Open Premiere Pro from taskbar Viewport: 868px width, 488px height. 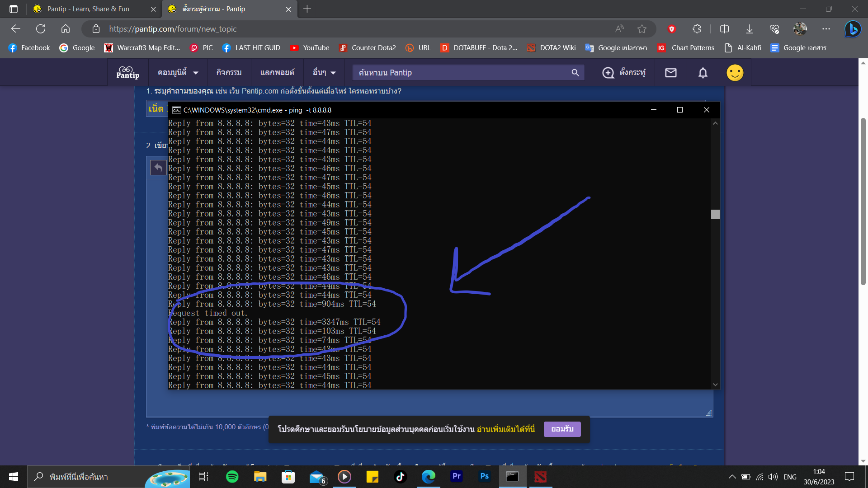click(x=457, y=477)
